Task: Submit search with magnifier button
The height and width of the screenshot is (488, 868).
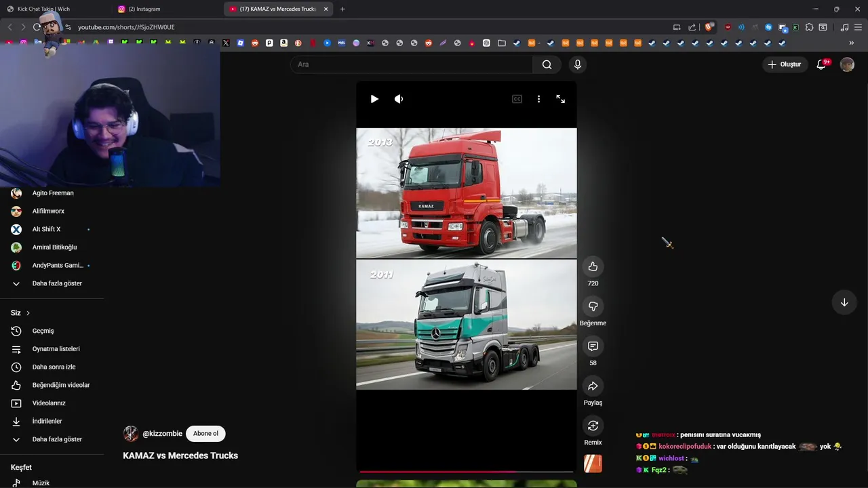Action: [547, 64]
